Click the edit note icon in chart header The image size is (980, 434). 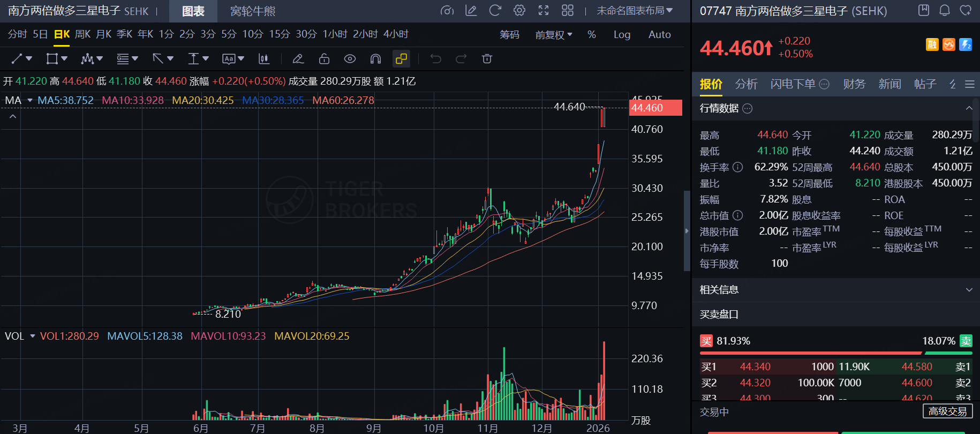(471, 11)
